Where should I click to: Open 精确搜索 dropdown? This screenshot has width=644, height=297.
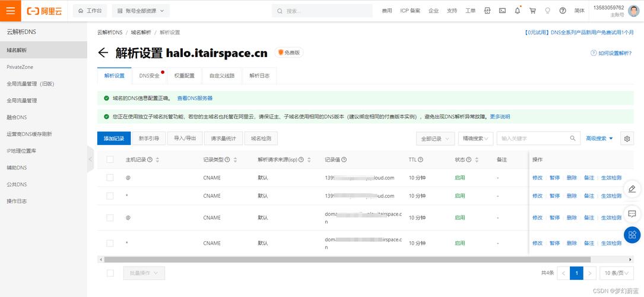click(475, 139)
